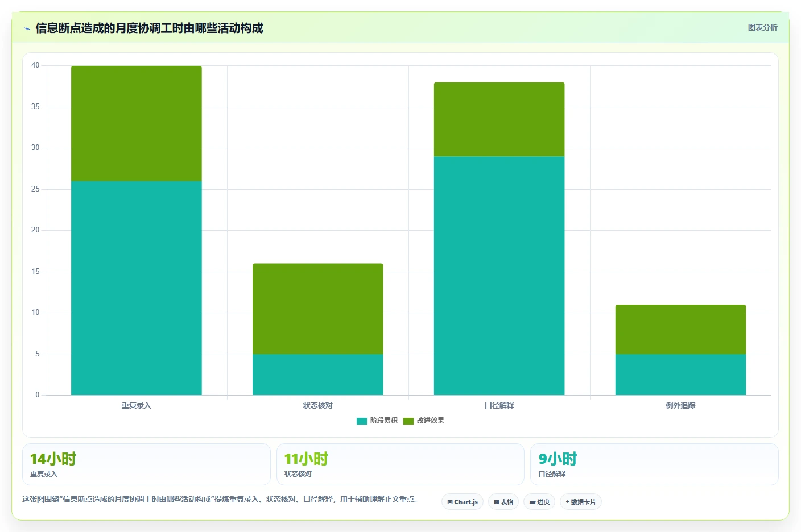Click the y-axis value 25

tap(36, 189)
